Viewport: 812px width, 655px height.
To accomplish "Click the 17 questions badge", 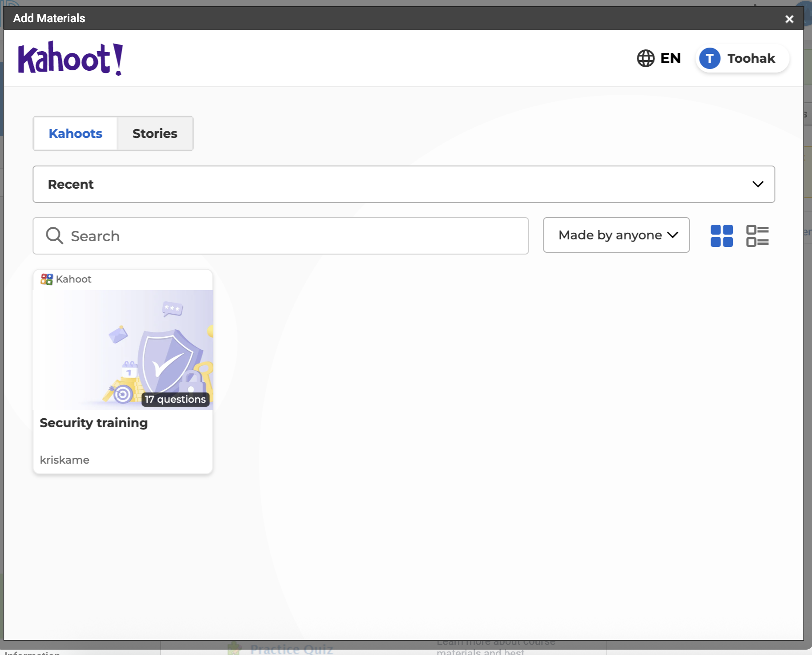I will [x=175, y=399].
